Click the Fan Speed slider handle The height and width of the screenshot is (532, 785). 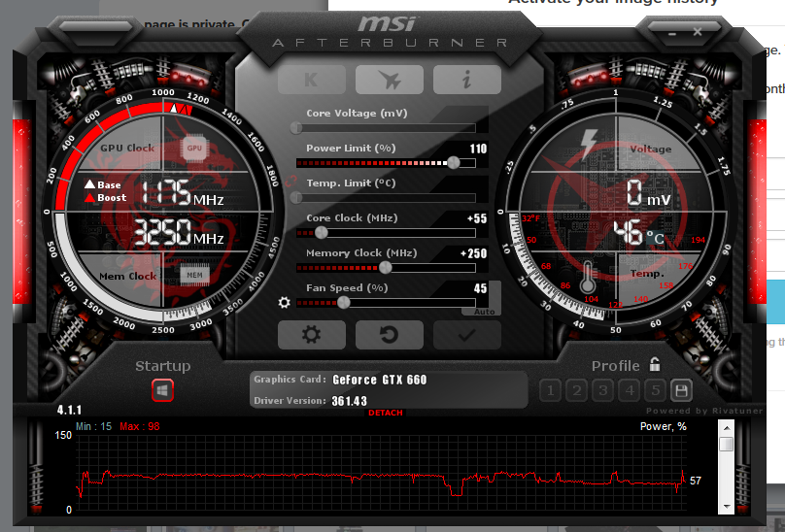[344, 302]
